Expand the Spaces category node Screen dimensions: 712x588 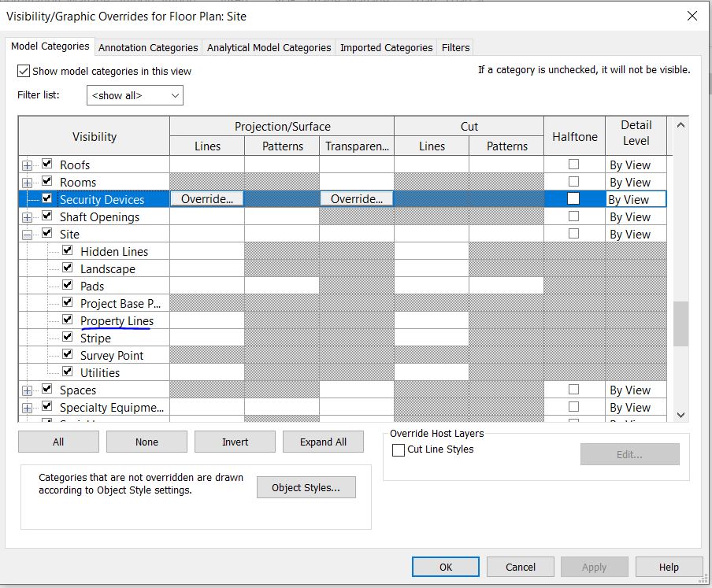[28, 390]
